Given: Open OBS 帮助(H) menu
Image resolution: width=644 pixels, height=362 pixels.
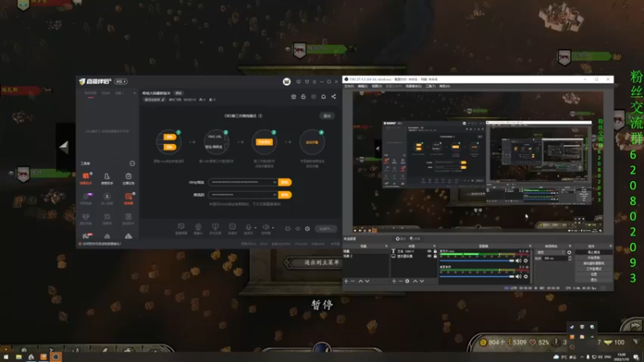Looking at the screenshot, I should click(x=444, y=86).
